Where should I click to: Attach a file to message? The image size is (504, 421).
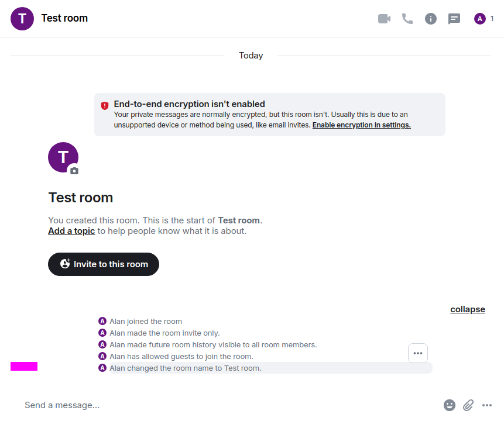tap(468, 405)
